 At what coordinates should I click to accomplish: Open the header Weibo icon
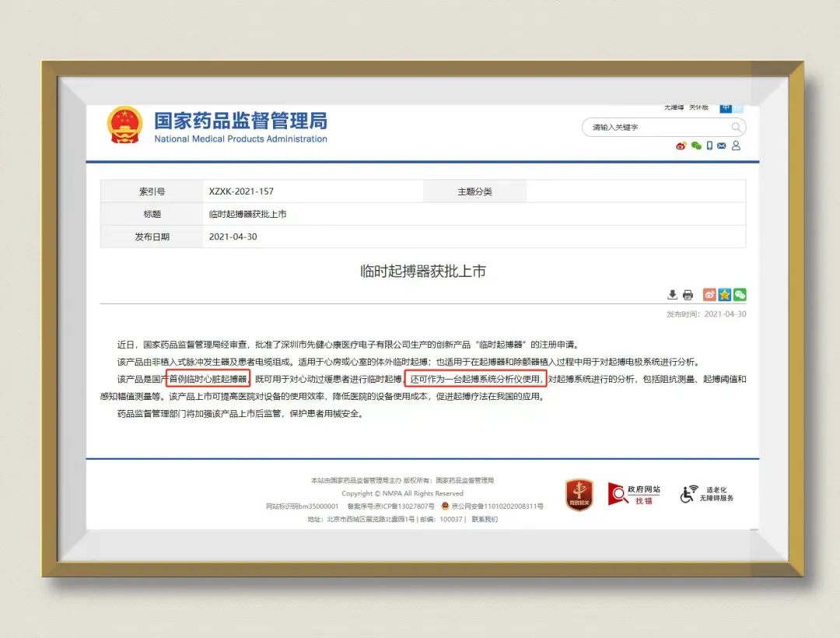pos(681,145)
